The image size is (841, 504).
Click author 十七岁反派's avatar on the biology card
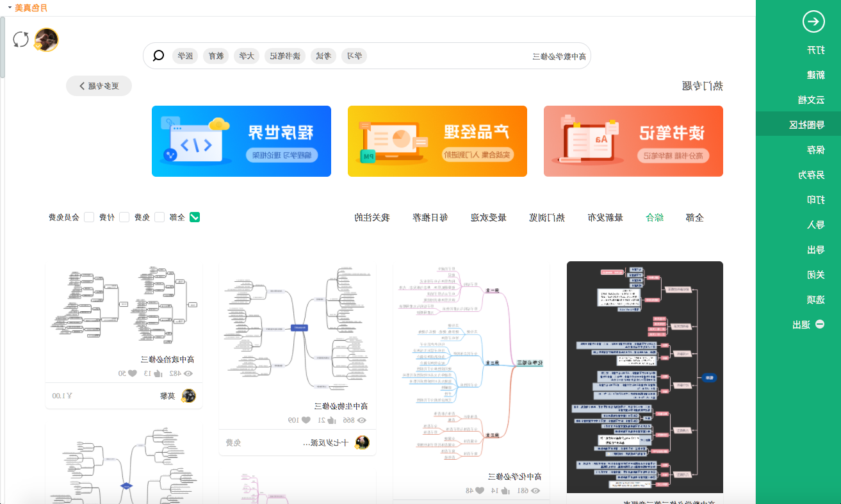(363, 443)
